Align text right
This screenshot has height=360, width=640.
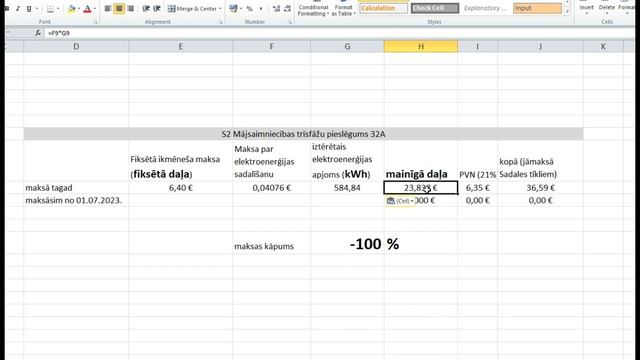[x=131, y=9]
